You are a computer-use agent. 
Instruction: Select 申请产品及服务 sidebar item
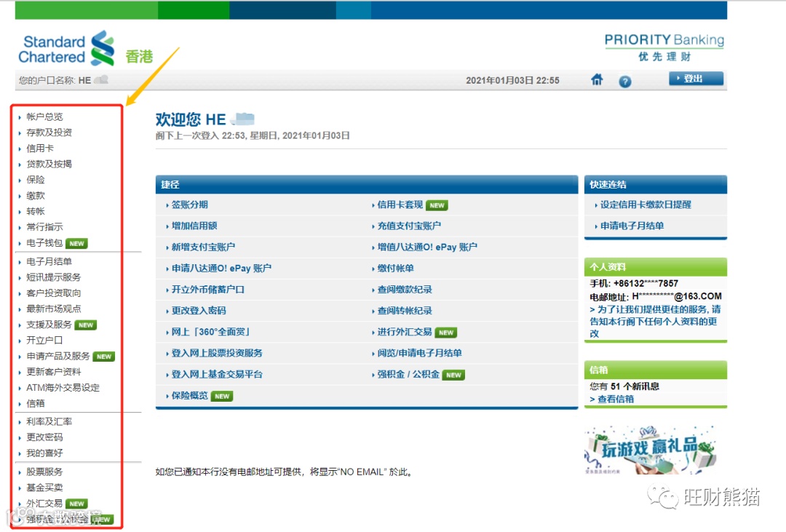[x=58, y=356]
